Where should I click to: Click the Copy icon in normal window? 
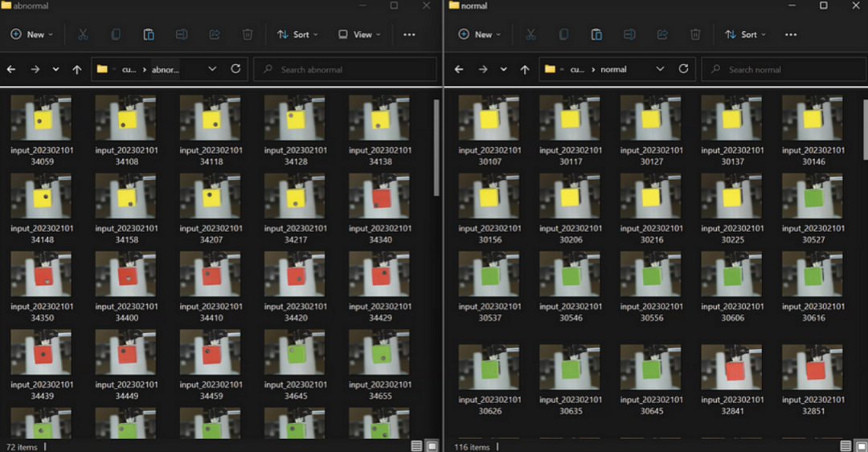point(563,35)
